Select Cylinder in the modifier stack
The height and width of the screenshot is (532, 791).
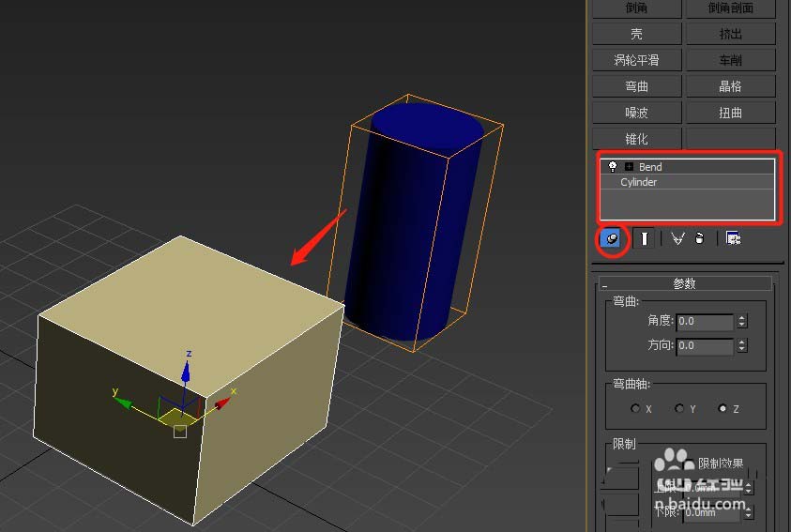click(x=639, y=183)
